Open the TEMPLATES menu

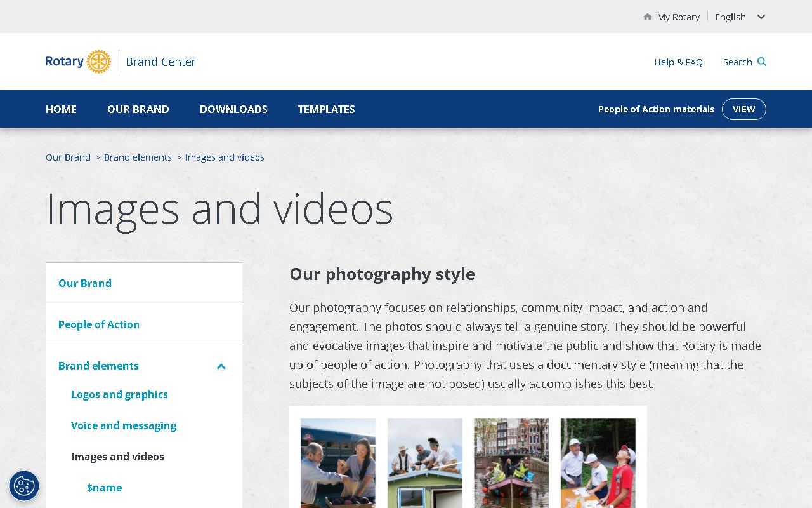327,109
